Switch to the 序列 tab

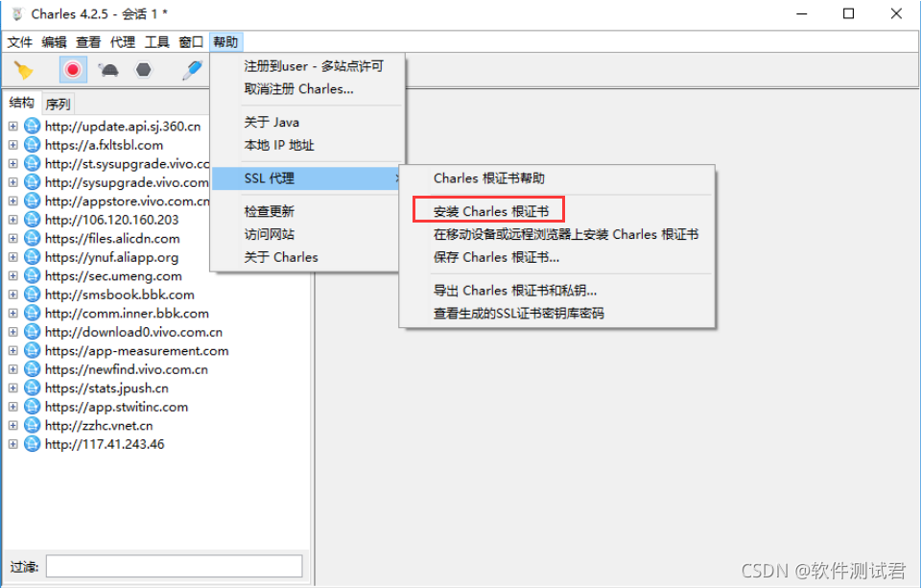(58, 104)
